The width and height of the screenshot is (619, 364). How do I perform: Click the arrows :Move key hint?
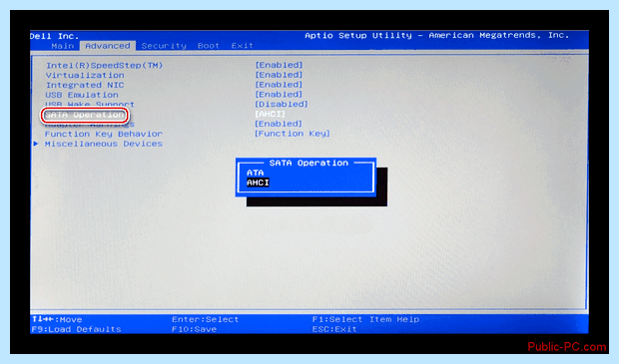(x=57, y=319)
